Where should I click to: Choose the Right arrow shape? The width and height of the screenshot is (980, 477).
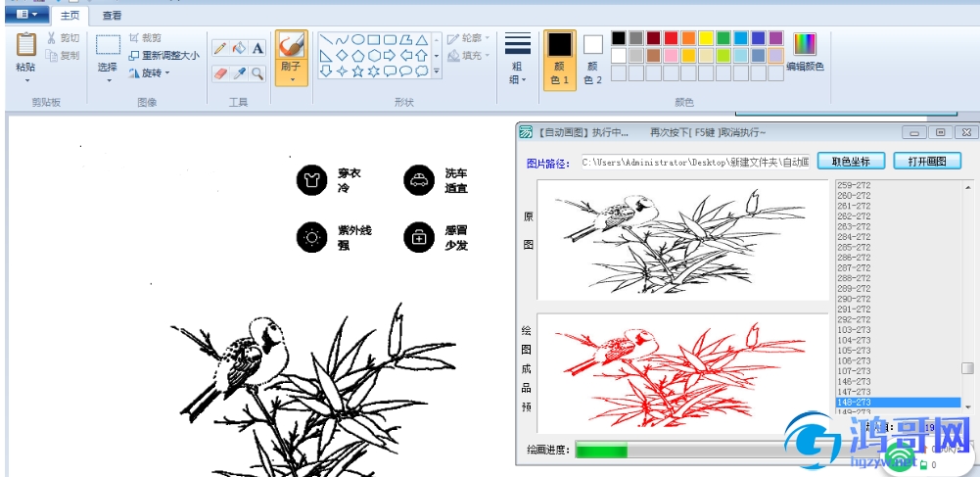(x=390, y=56)
